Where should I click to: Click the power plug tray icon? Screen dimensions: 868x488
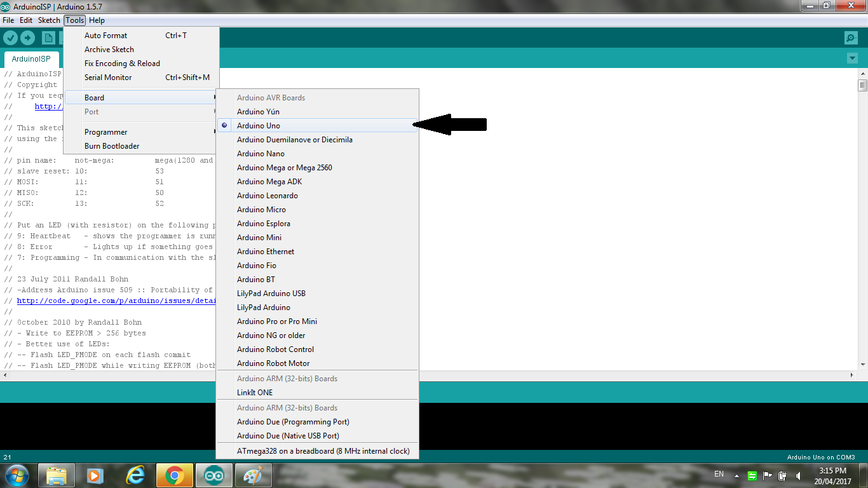pyautogui.click(x=783, y=475)
